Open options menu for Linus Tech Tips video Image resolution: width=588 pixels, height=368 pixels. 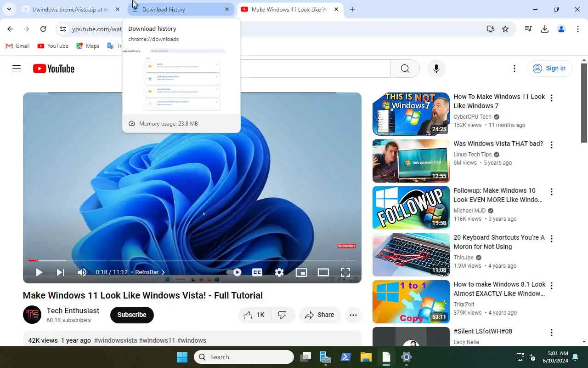point(552,145)
